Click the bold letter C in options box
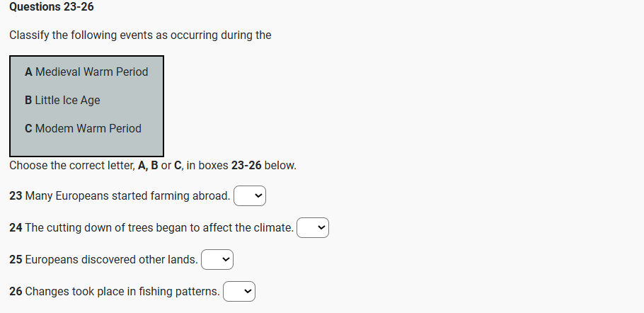 point(28,128)
